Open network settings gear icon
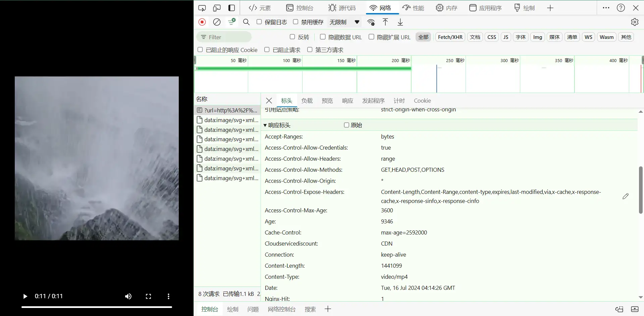Screen dimensions: 644x316 coord(634,22)
